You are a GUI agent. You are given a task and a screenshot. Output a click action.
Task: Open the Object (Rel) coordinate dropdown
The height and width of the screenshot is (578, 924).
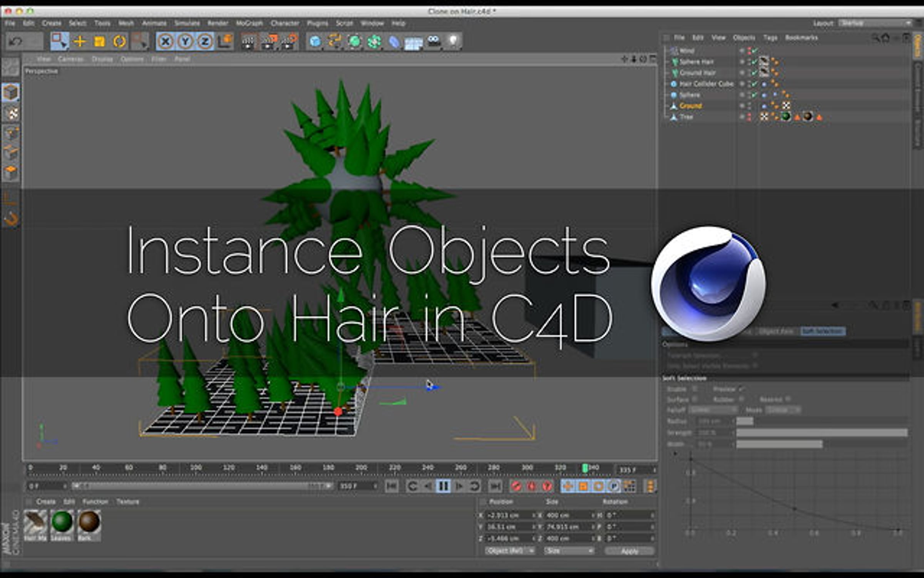510,551
